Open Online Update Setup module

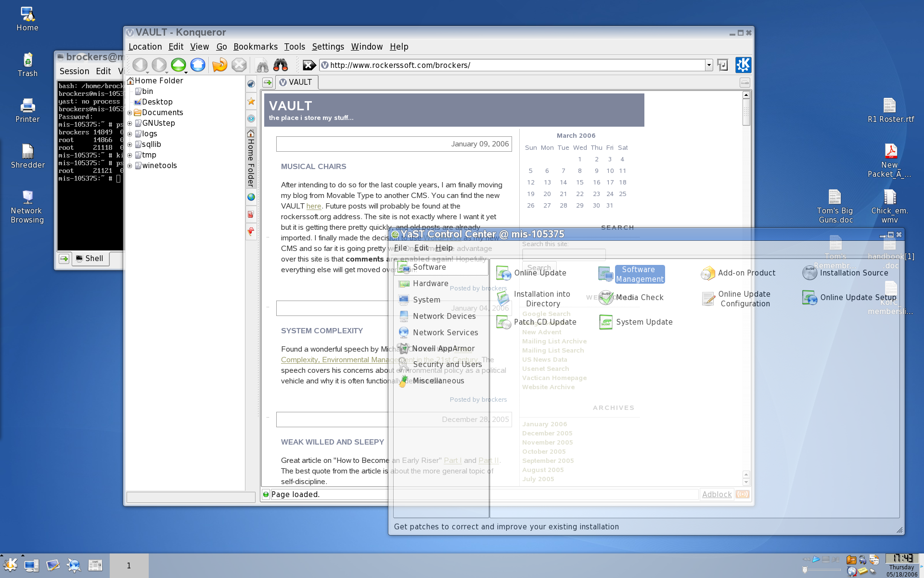849,297
